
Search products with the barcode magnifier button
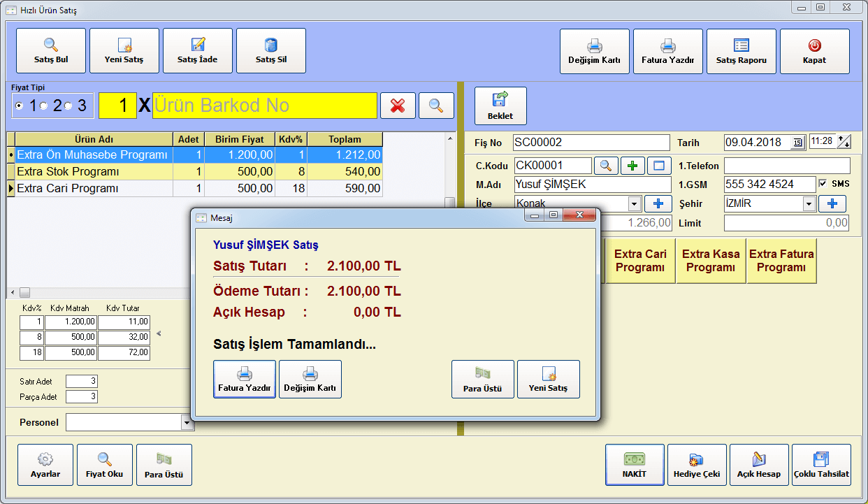click(x=436, y=106)
